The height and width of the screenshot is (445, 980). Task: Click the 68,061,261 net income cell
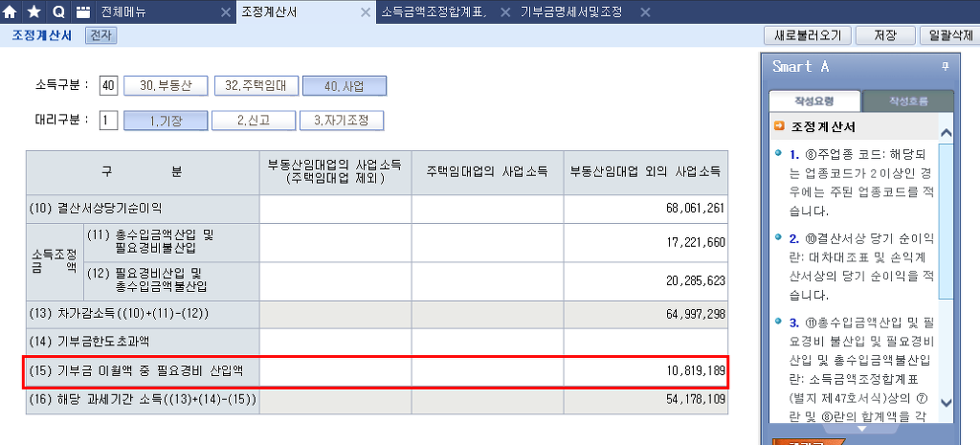coord(646,209)
